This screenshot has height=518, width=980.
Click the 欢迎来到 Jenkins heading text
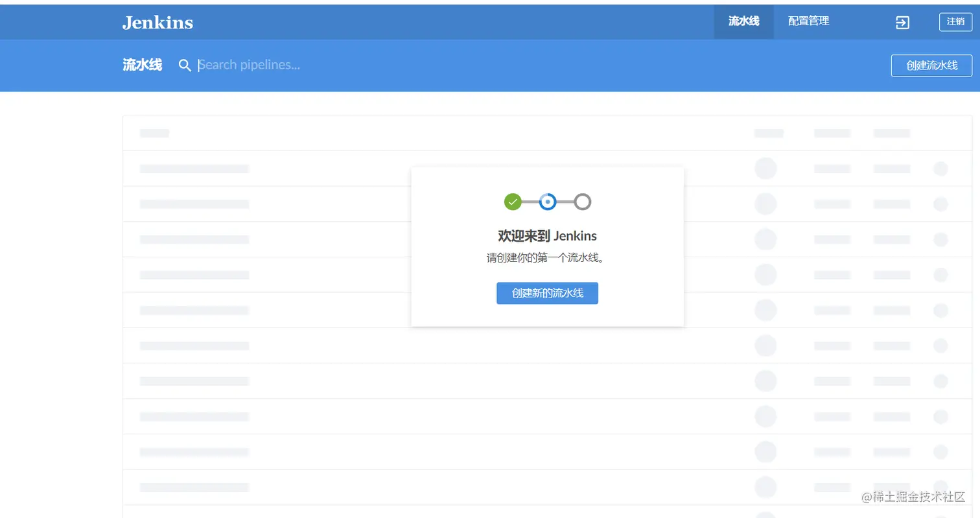click(547, 235)
